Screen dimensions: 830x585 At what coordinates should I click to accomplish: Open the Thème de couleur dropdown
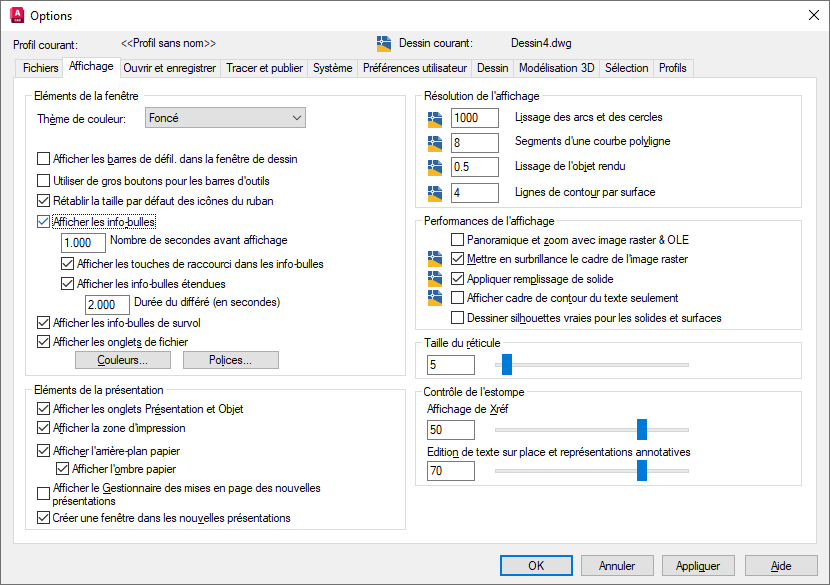[224, 119]
